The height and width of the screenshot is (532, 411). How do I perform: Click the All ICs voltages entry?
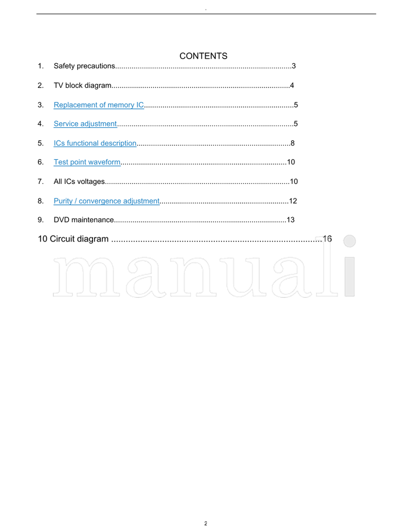coord(79,181)
